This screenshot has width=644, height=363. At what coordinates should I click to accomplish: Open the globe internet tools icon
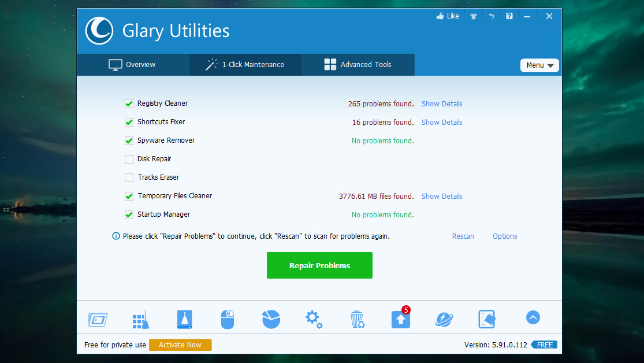(444, 318)
